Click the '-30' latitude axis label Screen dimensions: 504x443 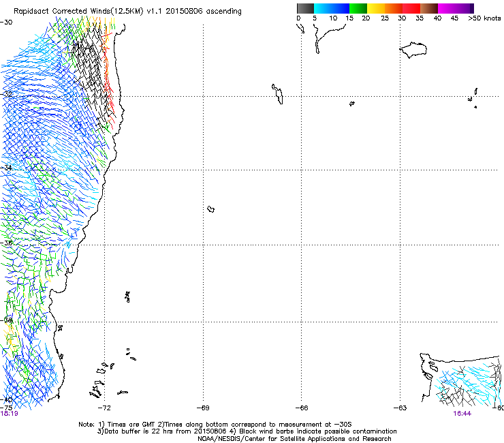(x=6, y=22)
